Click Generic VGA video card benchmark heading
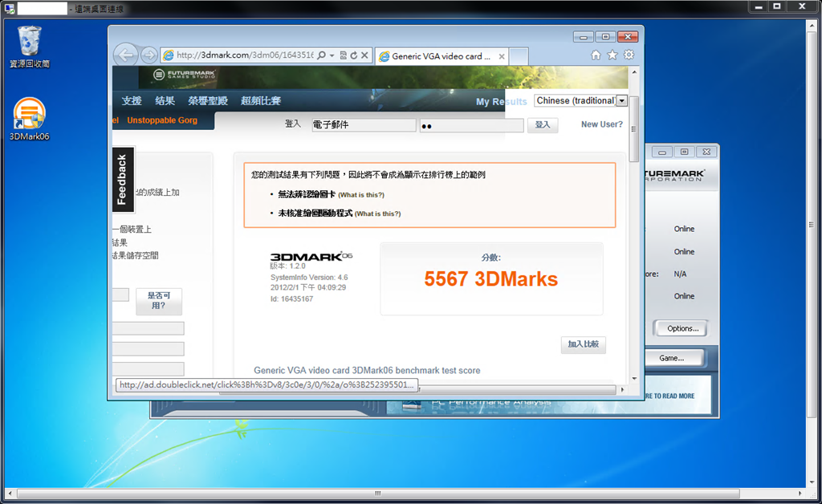Viewport: 822px width, 504px height. [367, 371]
